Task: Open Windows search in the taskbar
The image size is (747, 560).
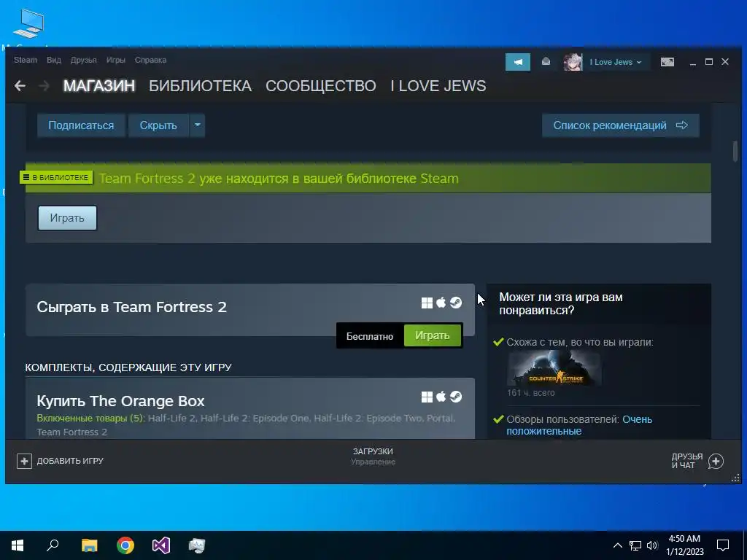Action: pyautogui.click(x=53, y=545)
